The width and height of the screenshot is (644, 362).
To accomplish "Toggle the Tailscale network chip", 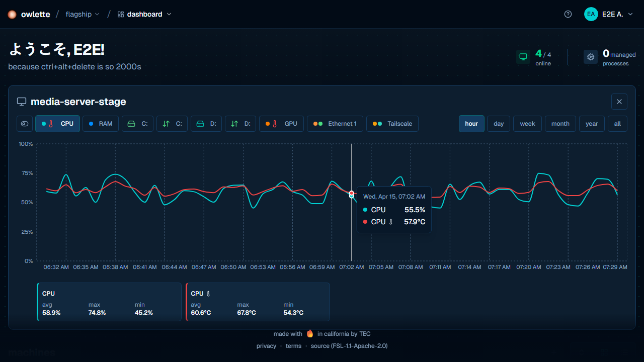I will pos(392,124).
